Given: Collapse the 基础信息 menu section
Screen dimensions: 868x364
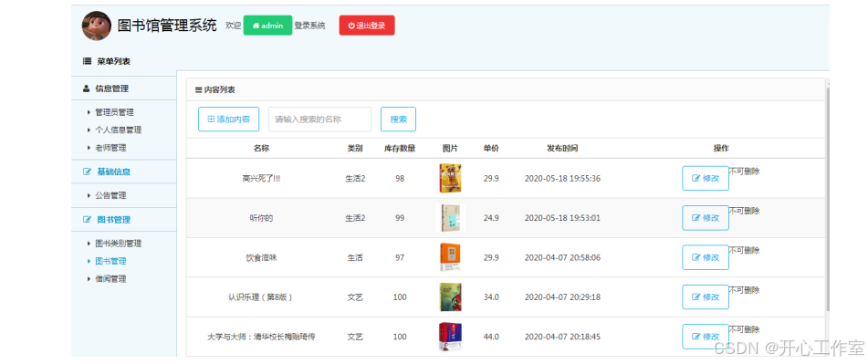Looking at the screenshot, I should (124, 172).
